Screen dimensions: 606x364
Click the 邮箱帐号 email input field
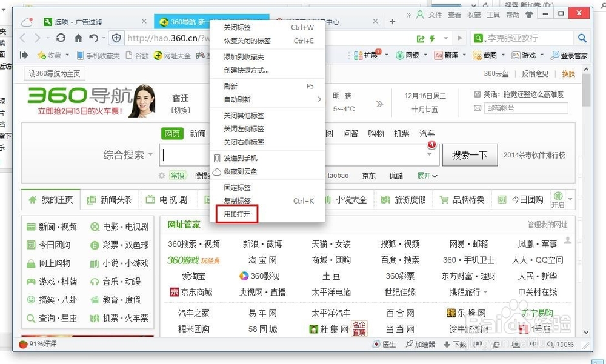[x=526, y=108]
